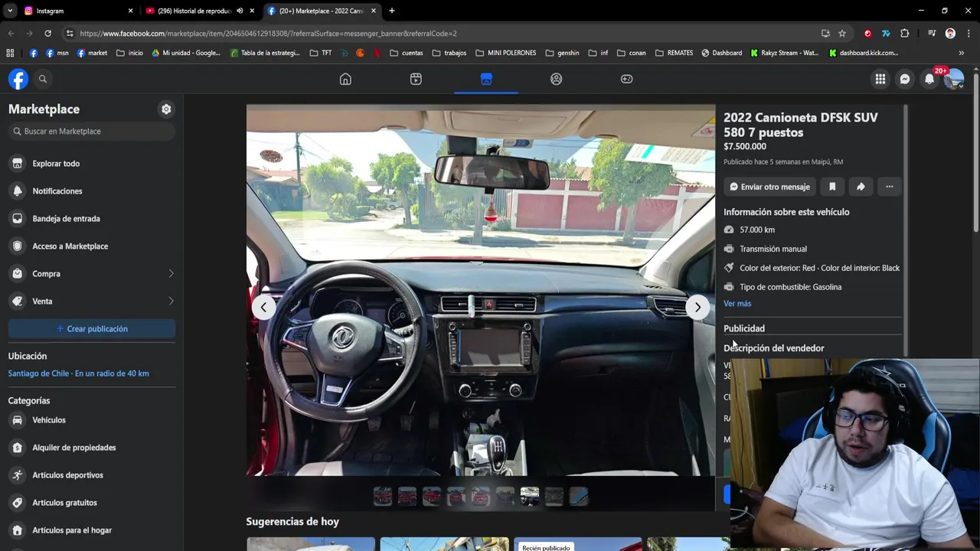This screenshot has height=551, width=980.
Task: Open the Facebook apps grid menu
Action: [x=880, y=79]
